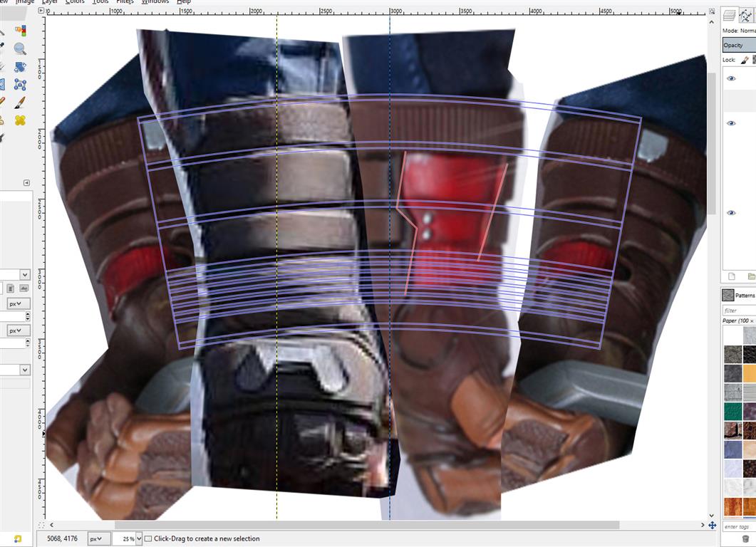This screenshot has width=756, height=547.
Task: Toggle lock alpha channel checkerboard icon
Action: tap(754, 60)
